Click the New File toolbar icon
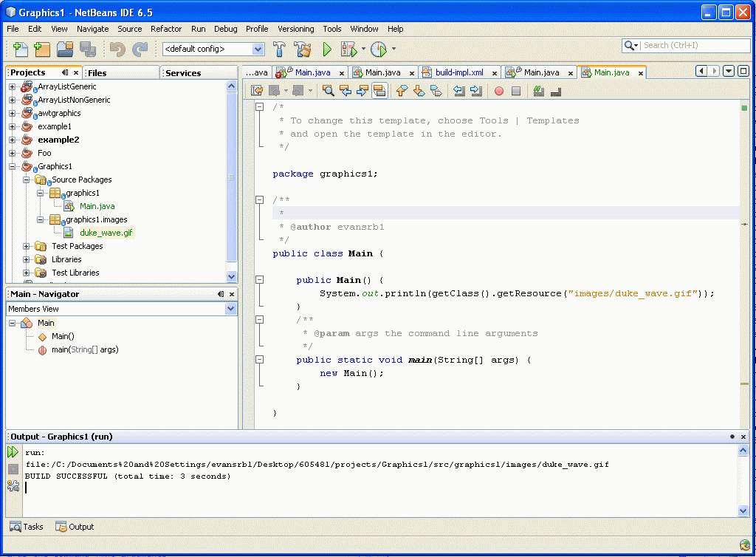 [20, 49]
